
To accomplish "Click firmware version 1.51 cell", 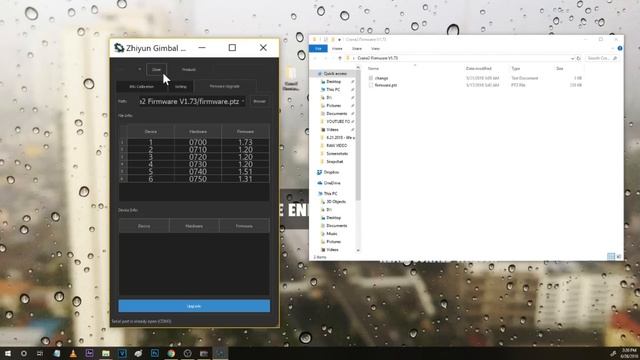I will 245,172.
